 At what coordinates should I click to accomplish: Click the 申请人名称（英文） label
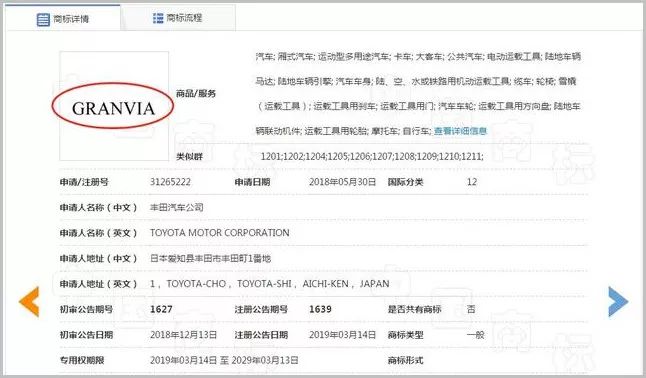click(x=98, y=233)
